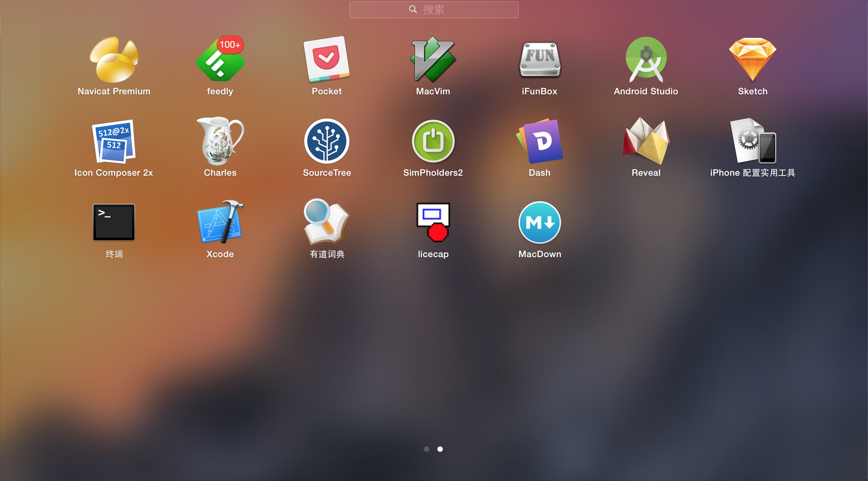Click the Xcode label text
The height and width of the screenshot is (481, 868).
pyautogui.click(x=220, y=254)
